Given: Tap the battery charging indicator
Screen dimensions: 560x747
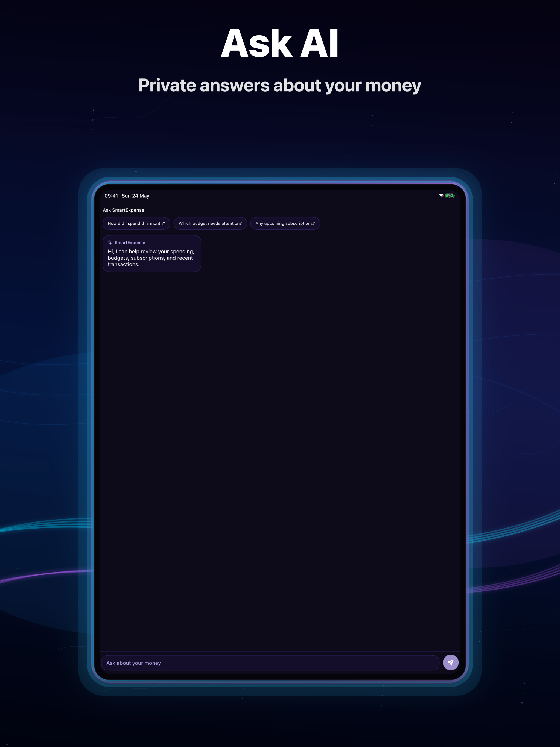Looking at the screenshot, I should coord(450,196).
